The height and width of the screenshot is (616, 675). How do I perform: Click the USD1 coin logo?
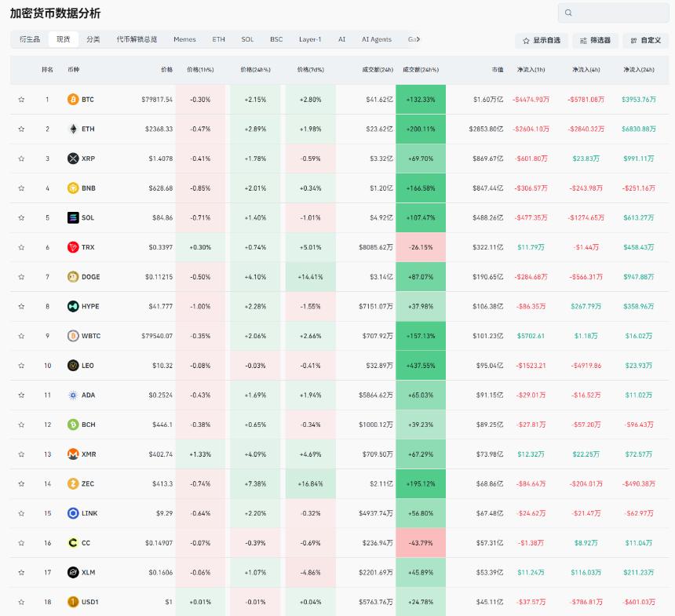coord(73,602)
